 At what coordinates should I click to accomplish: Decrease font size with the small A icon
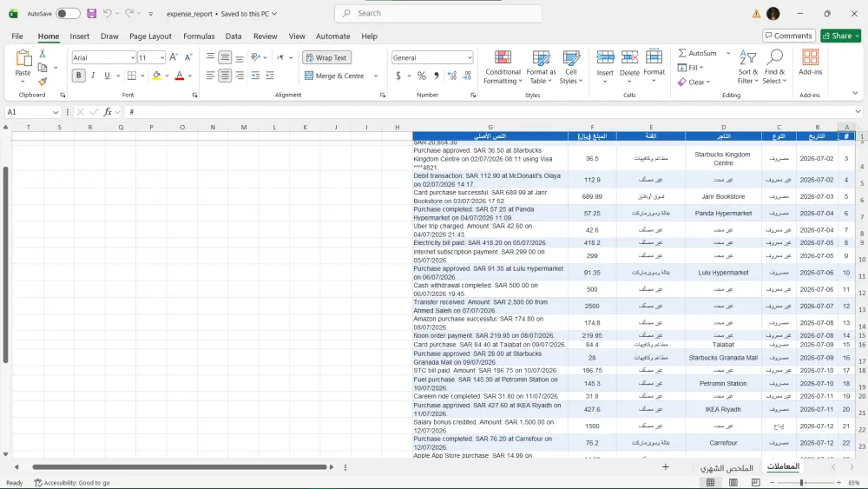[188, 57]
